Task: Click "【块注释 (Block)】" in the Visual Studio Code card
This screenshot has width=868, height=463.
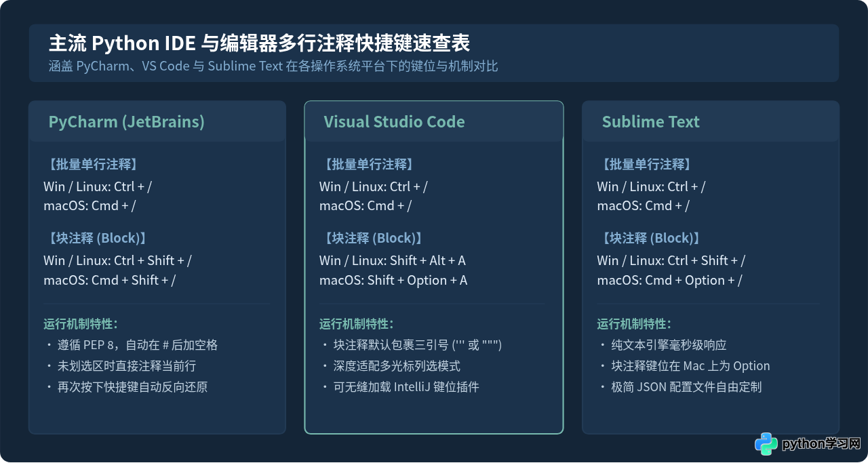Action: [x=374, y=239]
